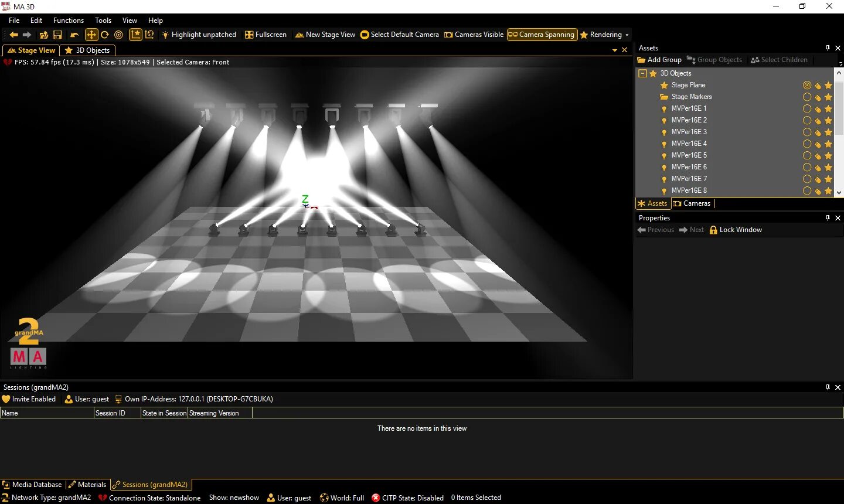Switch to the 3D Objects tab
The height and width of the screenshot is (504, 844).
click(x=87, y=50)
